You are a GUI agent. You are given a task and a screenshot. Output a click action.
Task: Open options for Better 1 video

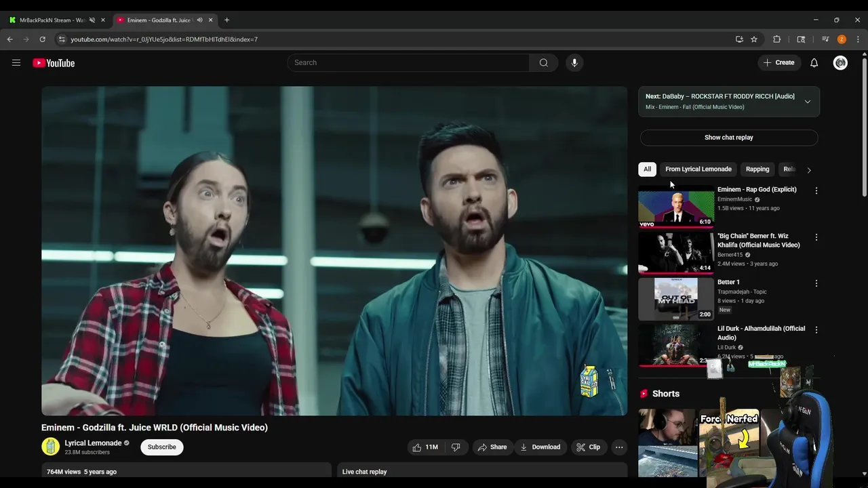coord(816,283)
